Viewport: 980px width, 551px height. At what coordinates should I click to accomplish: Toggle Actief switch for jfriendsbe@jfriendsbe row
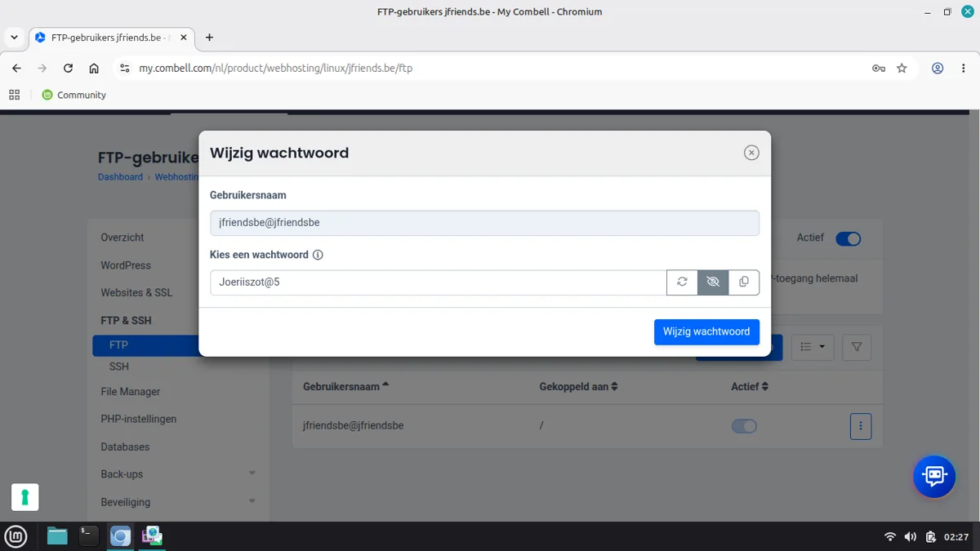point(744,426)
